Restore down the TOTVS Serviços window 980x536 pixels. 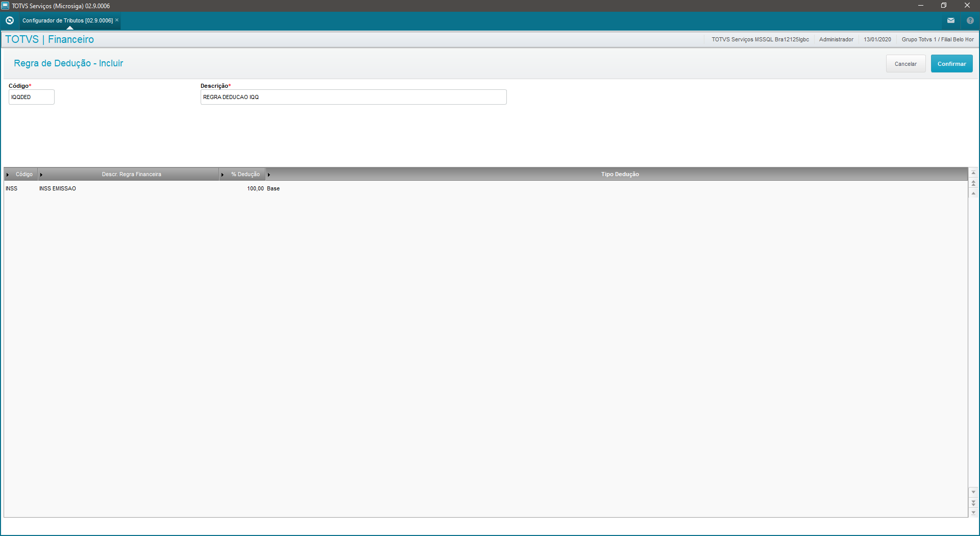(x=944, y=6)
